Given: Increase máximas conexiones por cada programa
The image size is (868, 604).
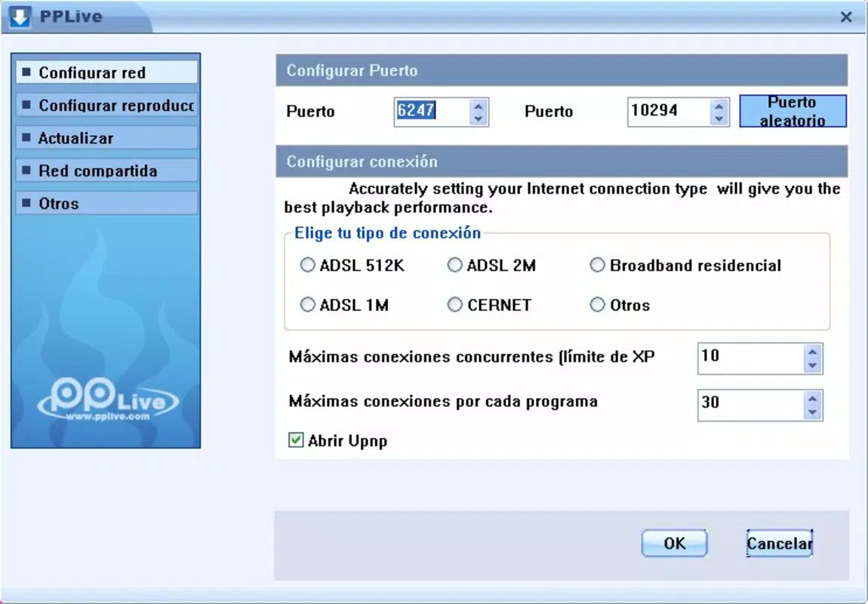Looking at the screenshot, I should tap(812, 398).
